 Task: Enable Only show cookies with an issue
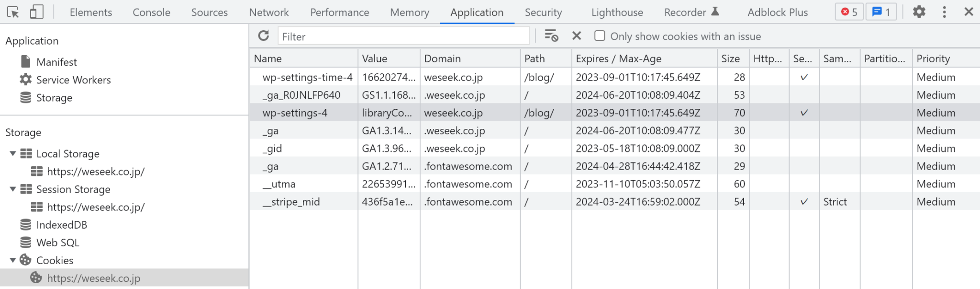click(x=600, y=36)
